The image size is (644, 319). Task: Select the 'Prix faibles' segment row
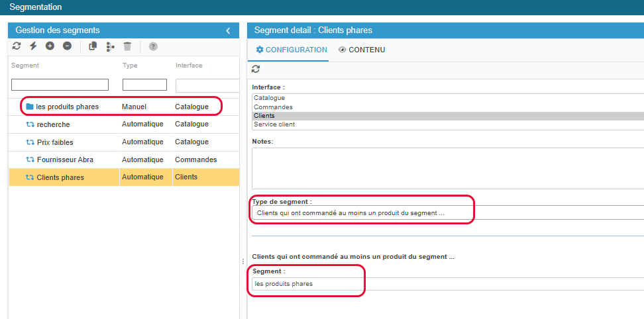tap(124, 142)
